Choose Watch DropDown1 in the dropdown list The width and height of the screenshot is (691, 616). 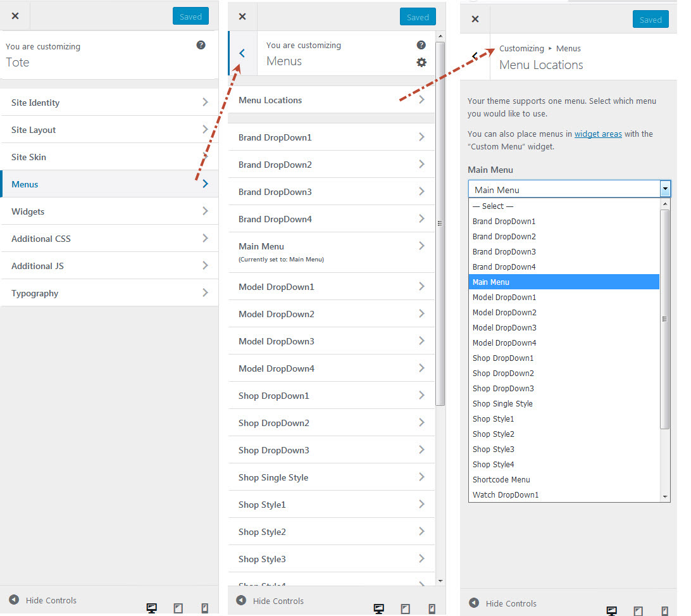(x=564, y=494)
